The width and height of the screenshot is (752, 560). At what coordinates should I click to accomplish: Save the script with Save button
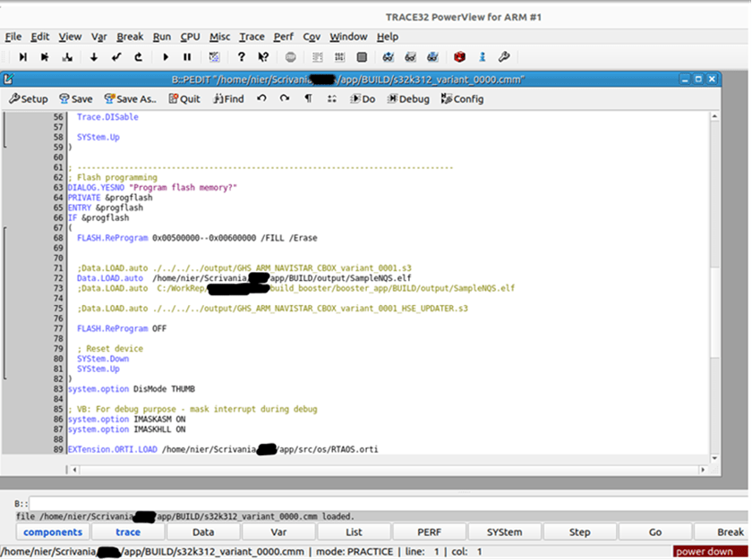(x=76, y=99)
